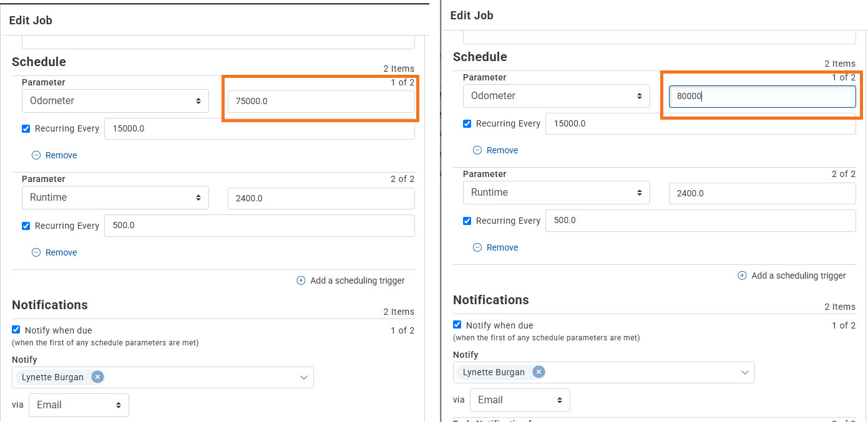The image size is (868, 422).
Task: Toggle left Odometer Recurring Every checkbox
Action: coord(26,128)
